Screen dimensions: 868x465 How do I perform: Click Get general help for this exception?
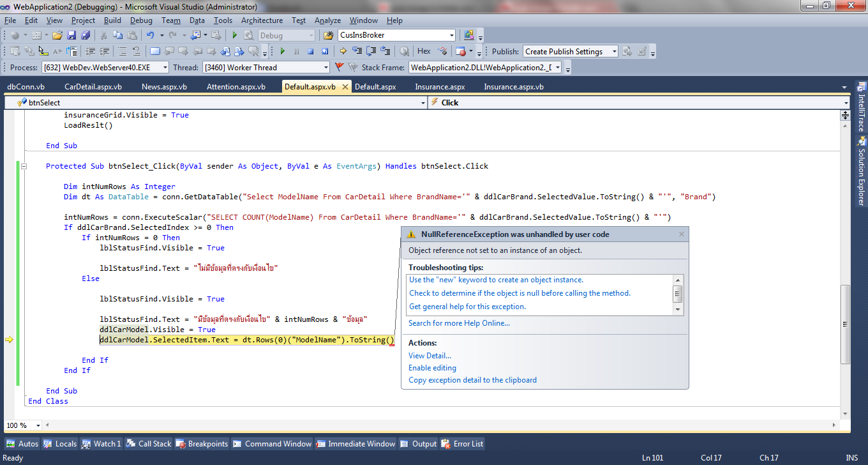[x=467, y=306]
